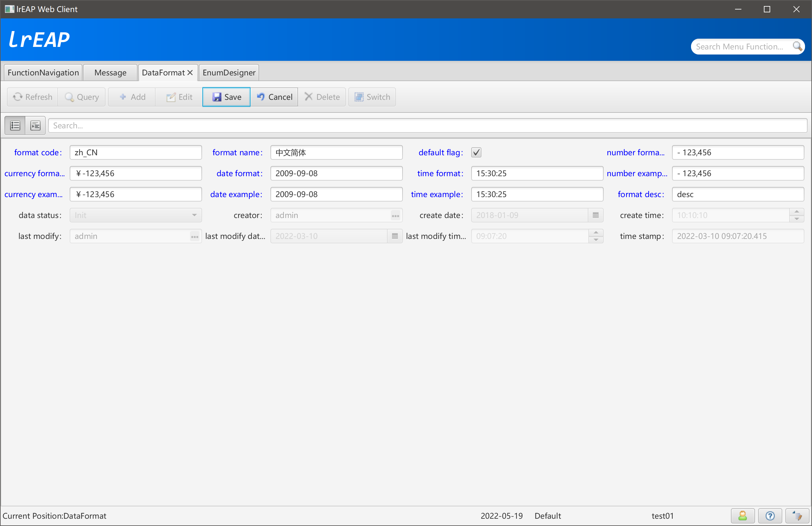Click the format desc field
The image size is (812, 526).
(x=738, y=194)
